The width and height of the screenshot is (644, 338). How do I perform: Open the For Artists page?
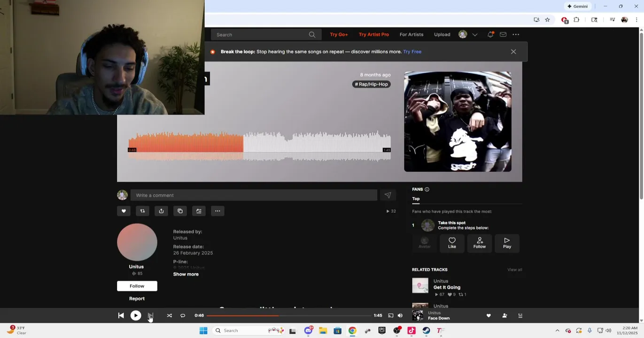pos(411,34)
